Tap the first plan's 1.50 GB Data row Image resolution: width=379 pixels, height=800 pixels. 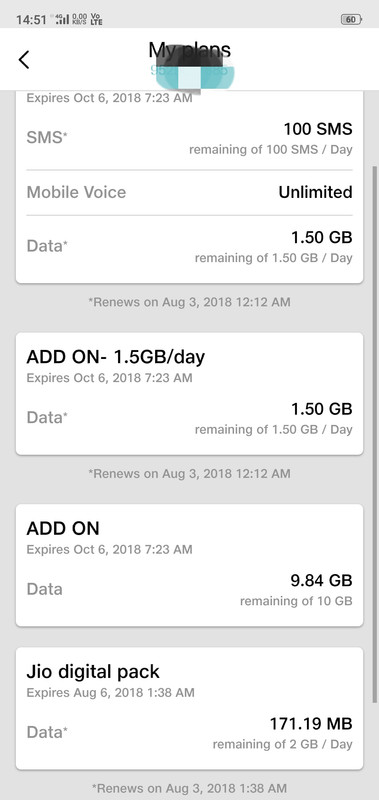pyautogui.click(x=189, y=246)
